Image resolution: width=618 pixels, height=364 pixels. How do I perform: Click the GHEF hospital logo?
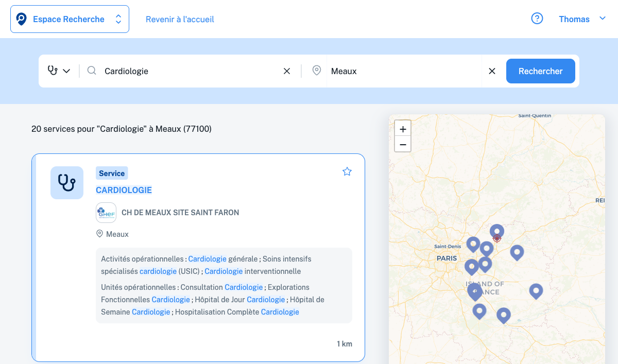coord(106,213)
